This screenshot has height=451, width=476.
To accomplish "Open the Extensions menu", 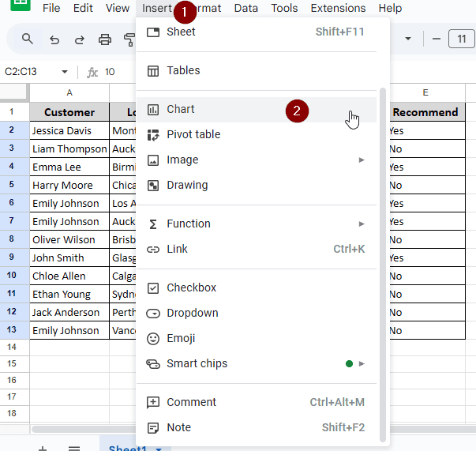I will (338, 8).
